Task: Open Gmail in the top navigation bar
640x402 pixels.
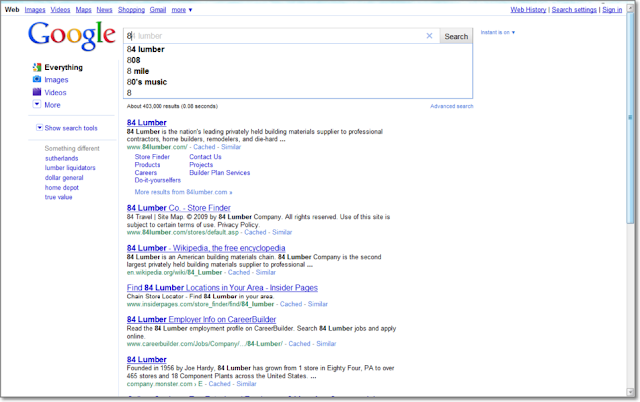Action: (158, 9)
